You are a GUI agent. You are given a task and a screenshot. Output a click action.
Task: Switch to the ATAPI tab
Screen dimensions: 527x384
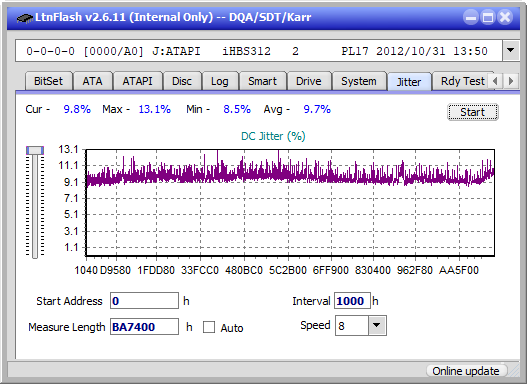(x=137, y=81)
